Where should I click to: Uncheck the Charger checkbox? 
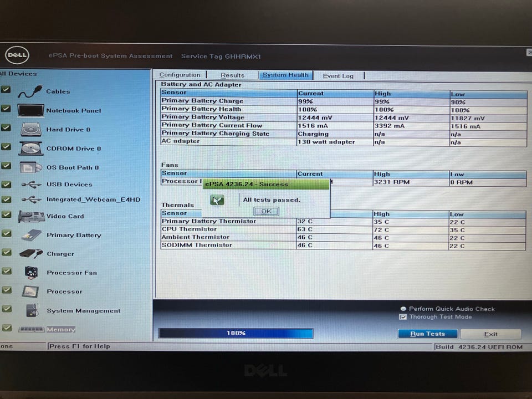tap(7, 252)
